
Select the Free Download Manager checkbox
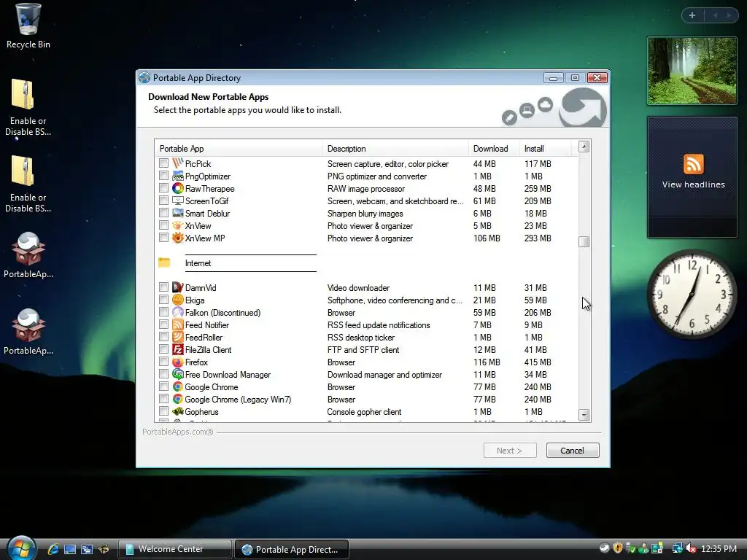[163, 374]
